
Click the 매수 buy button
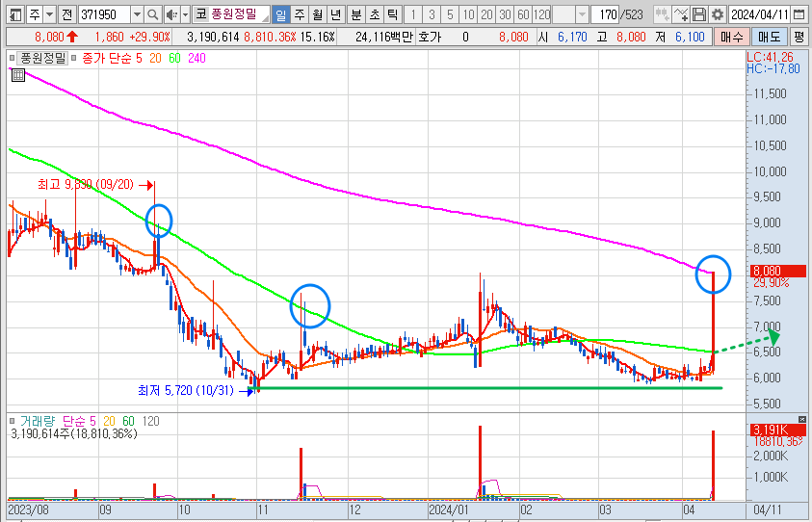click(x=732, y=37)
